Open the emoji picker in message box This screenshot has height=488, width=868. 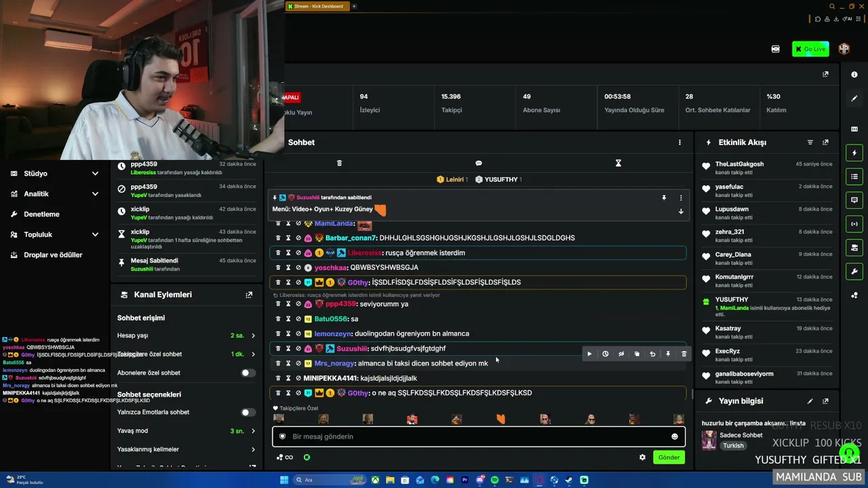[674, 436]
